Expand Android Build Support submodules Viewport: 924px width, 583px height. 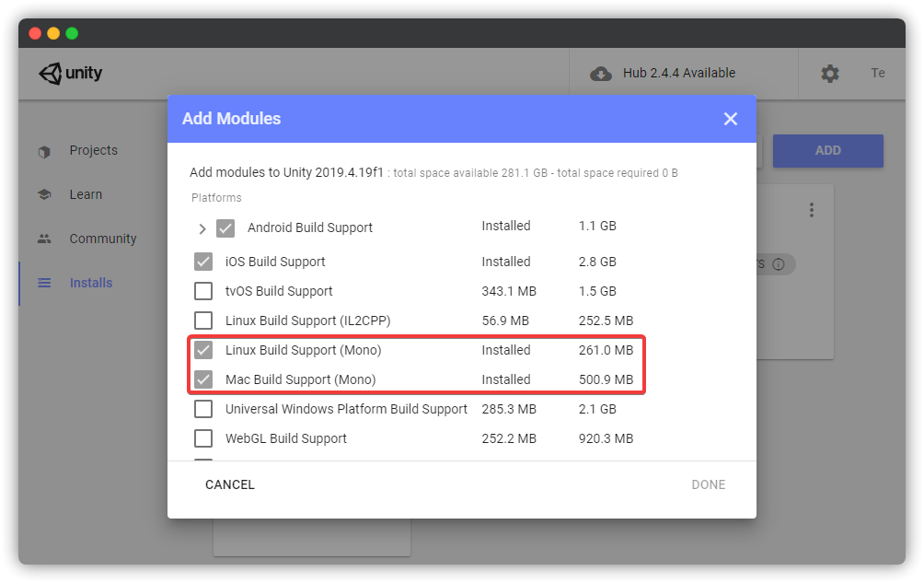(x=202, y=228)
